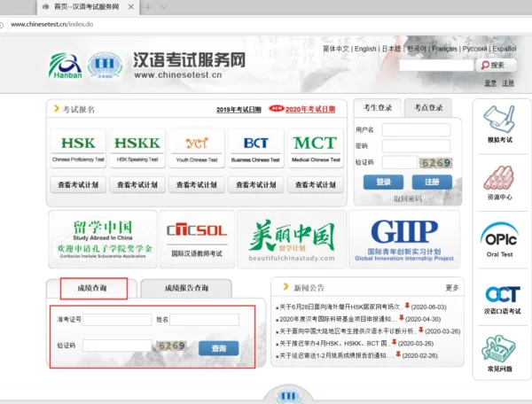
Task: Open the 2020年考试日期 link
Action: click(x=310, y=110)
